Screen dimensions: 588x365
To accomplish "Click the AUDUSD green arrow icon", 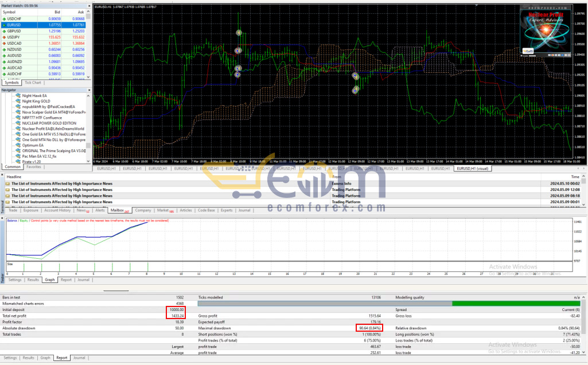I will click(x=4, y=56).
